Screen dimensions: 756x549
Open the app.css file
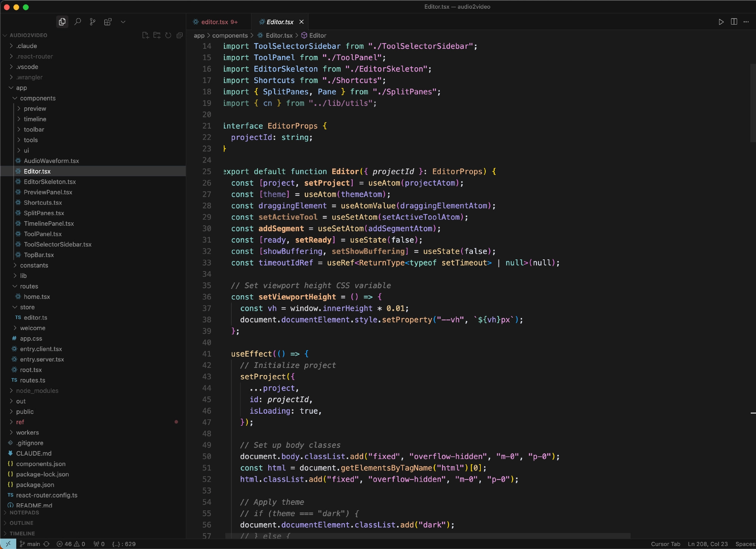31,338
